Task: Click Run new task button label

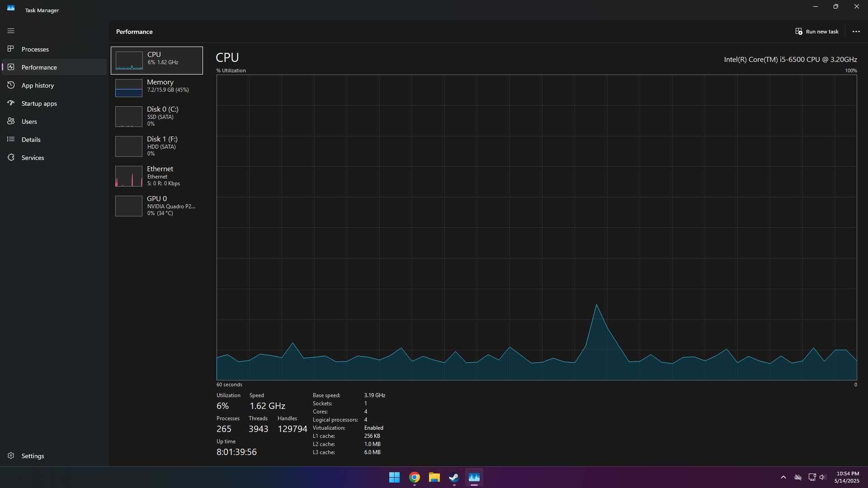Action: pyautogui.click(x=822, y=32)
